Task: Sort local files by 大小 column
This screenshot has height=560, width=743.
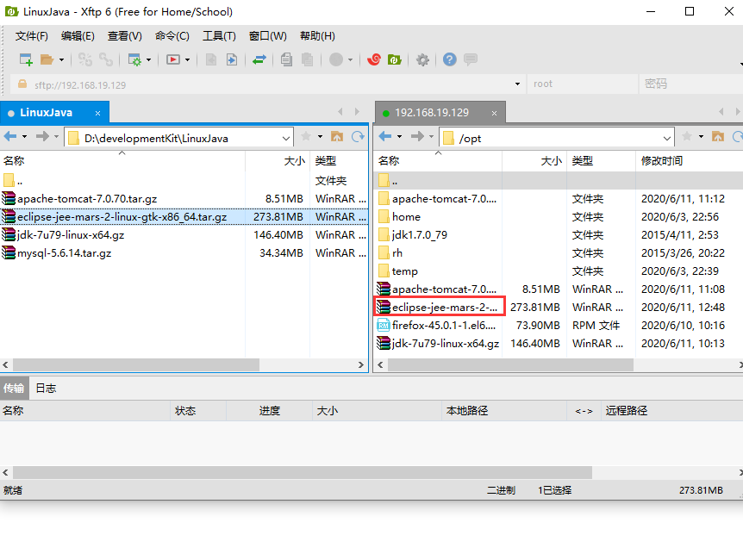Action: 278,160
